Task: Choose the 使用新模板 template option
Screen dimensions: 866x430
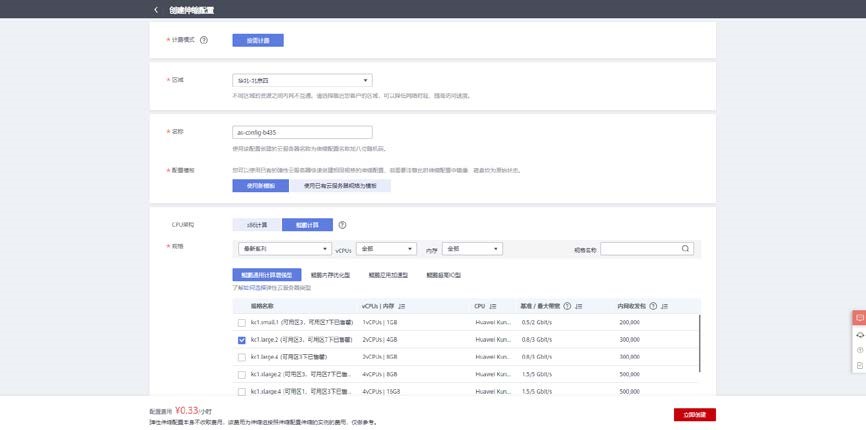Action: [x=260, y=186]
